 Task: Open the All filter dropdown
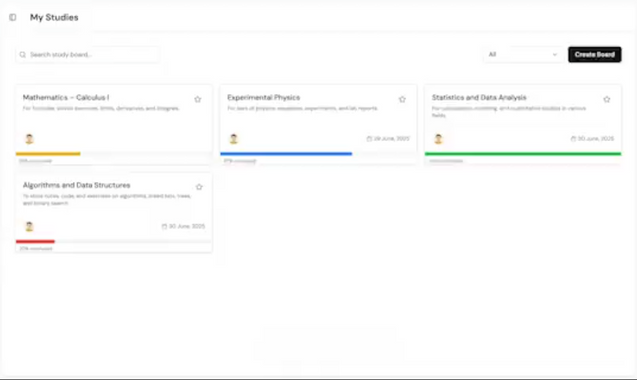point(523,54)
